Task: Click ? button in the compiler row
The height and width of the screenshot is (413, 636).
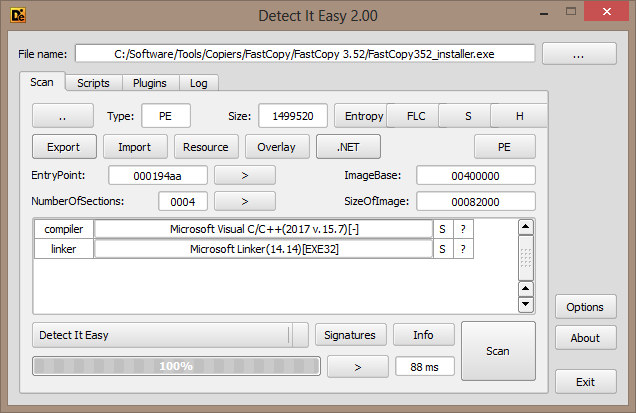Action: pyautogui.click(x=463, y=229)
